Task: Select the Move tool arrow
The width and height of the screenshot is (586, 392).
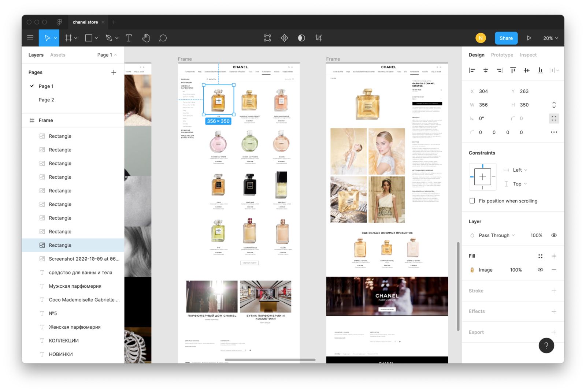Action: tap(47, 38)
